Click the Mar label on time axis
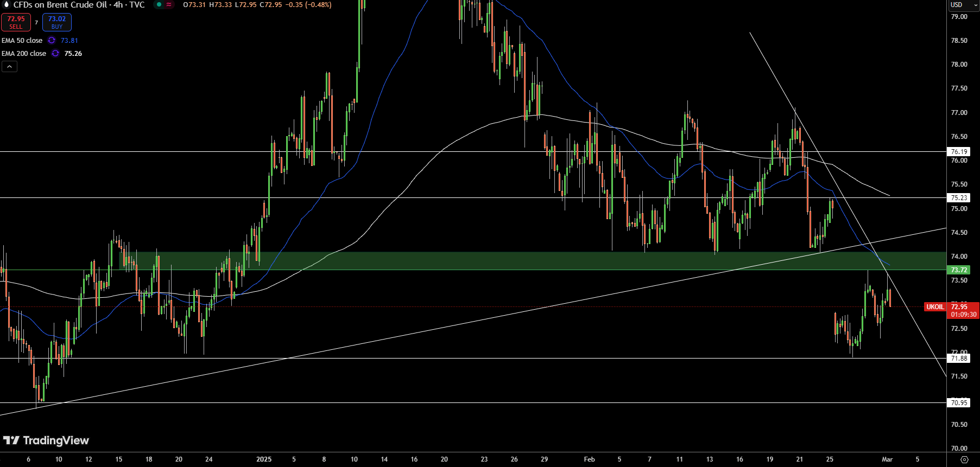980x467 pixels. (887, 459)
